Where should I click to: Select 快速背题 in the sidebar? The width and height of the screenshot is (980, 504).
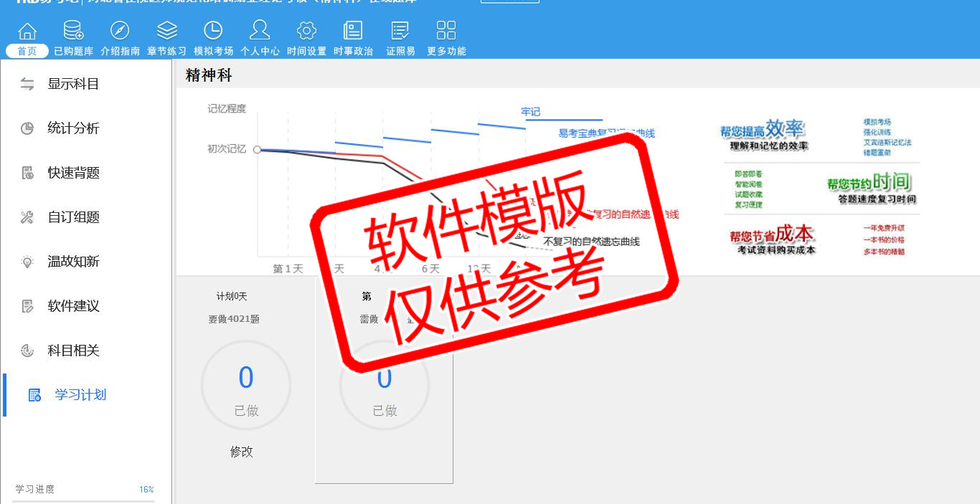73,173
